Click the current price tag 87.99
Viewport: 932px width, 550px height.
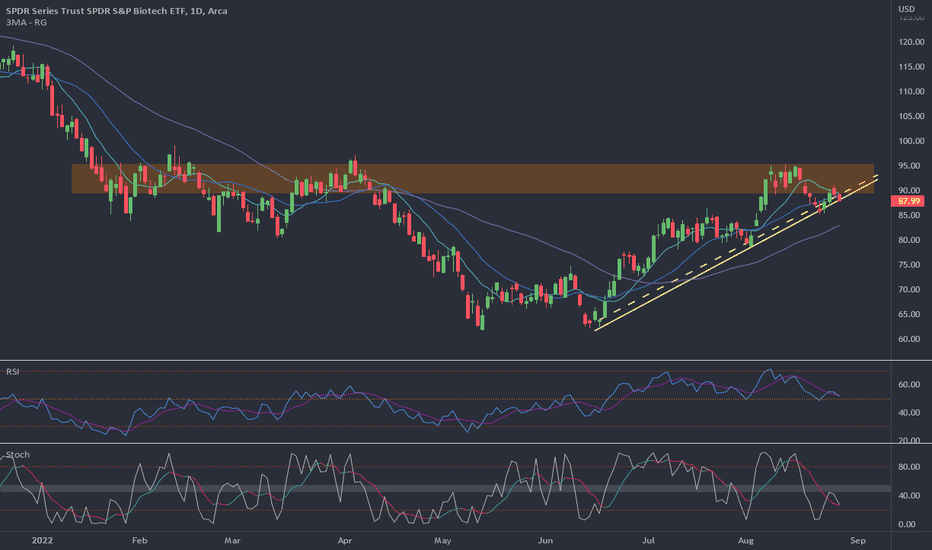908,201
